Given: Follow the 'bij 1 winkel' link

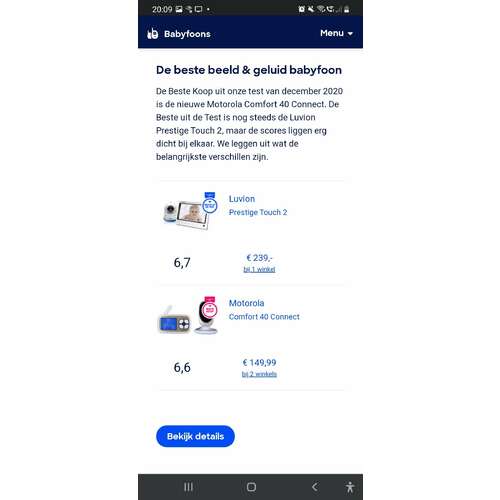Looking at the screenshot, I should point(259,269).
